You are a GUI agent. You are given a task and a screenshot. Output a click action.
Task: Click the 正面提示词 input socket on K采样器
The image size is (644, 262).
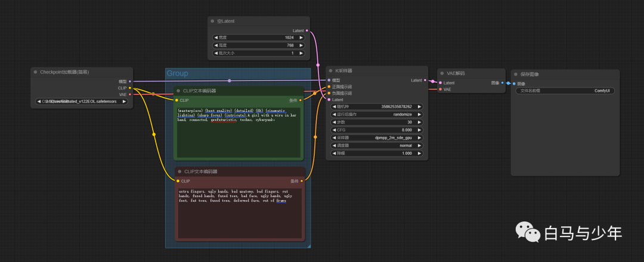coord(329,87)
